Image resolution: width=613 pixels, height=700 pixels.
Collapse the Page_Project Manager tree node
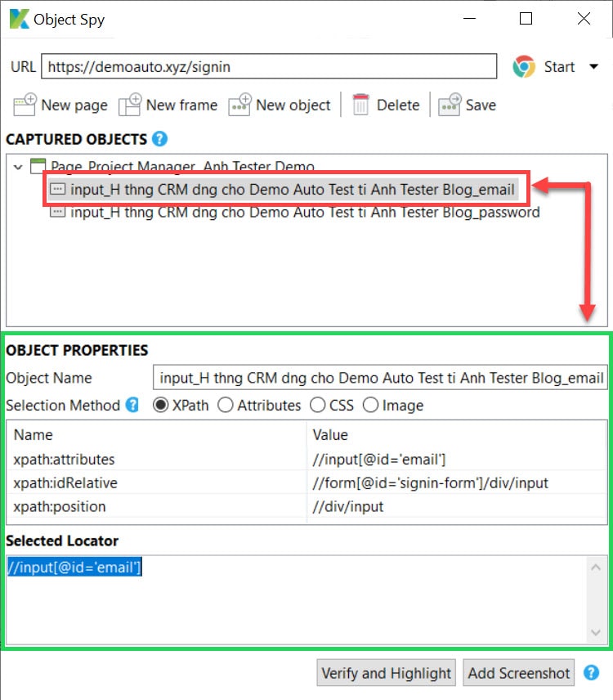click(x=18, y=168)
